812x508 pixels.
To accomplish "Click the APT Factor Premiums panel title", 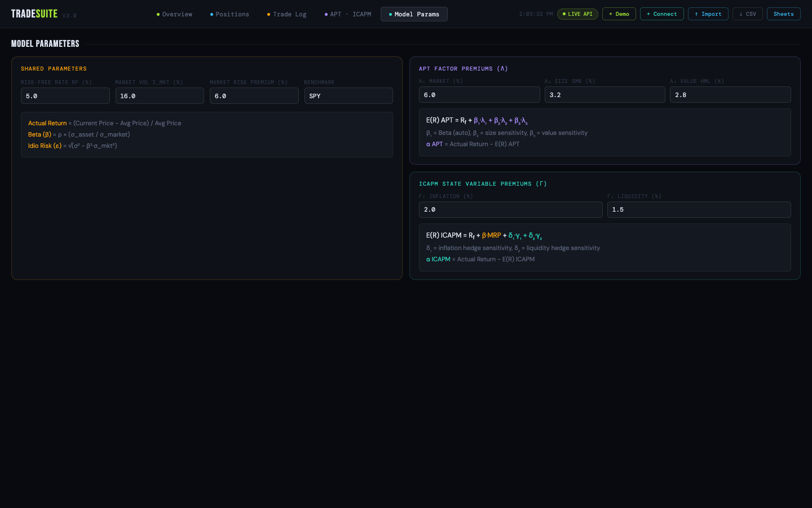I will click(464, 69).
